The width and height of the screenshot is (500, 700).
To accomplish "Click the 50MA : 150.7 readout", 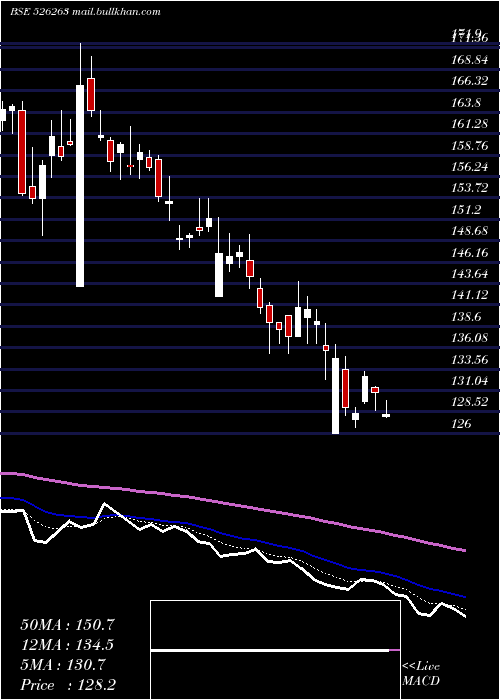I will (67, 625).
